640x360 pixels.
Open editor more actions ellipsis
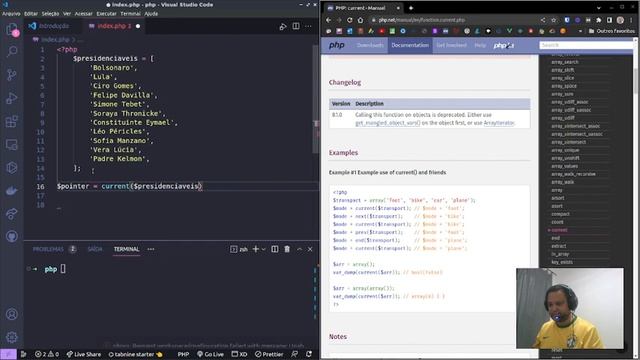point(308,27)
